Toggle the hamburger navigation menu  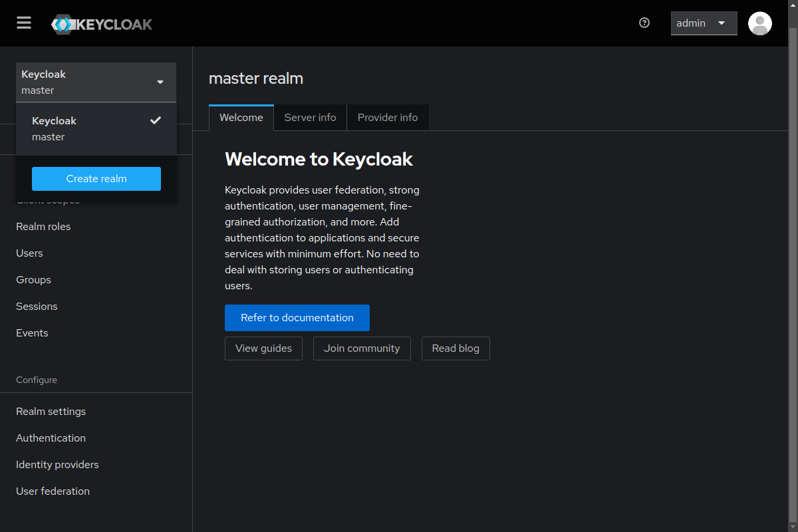coord(24,23)
